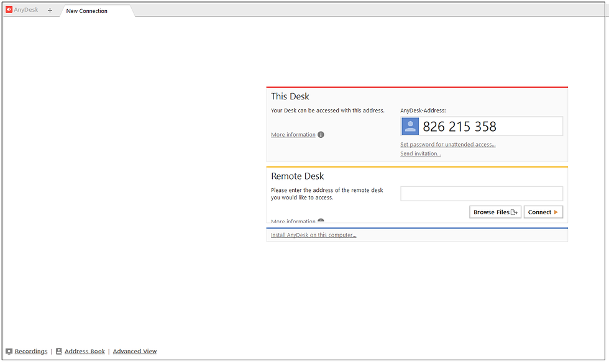Click the Remote Desk heading
609x364 pixels.
[x=298, y=176]
